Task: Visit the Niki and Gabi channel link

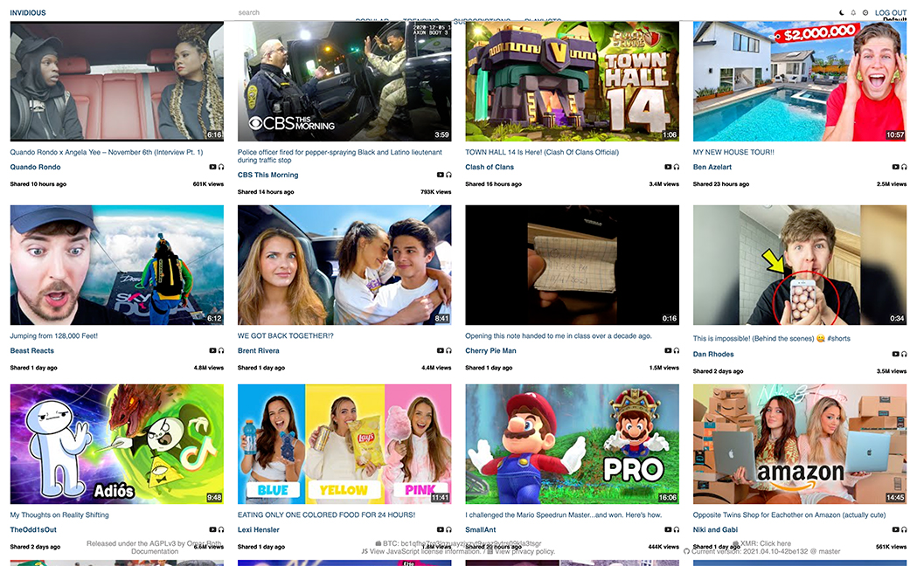Action: pyautogui.click(x=715, y=529)
